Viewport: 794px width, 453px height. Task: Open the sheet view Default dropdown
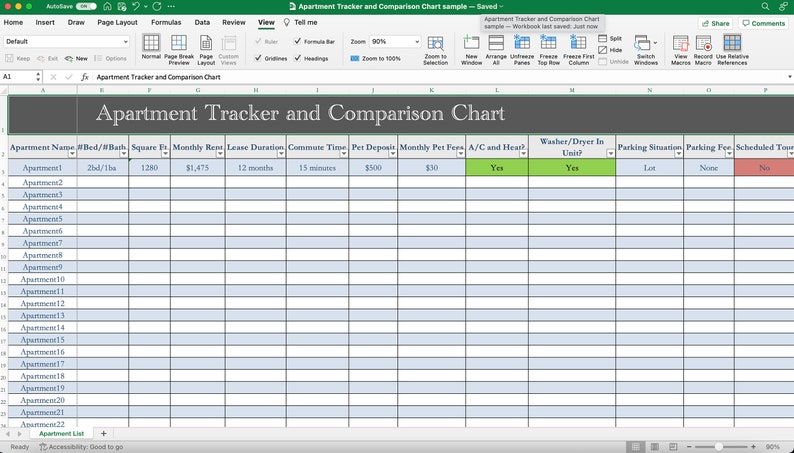click(66, 42)
